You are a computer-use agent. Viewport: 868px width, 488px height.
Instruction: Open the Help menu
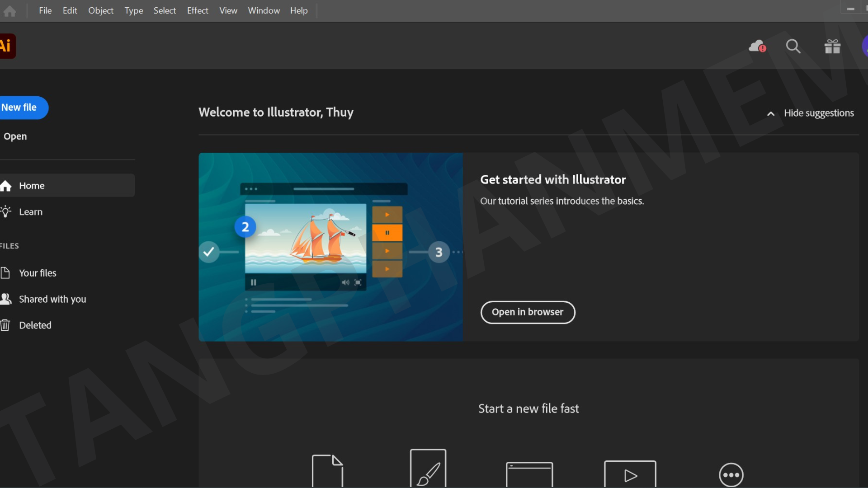point(299,10)
